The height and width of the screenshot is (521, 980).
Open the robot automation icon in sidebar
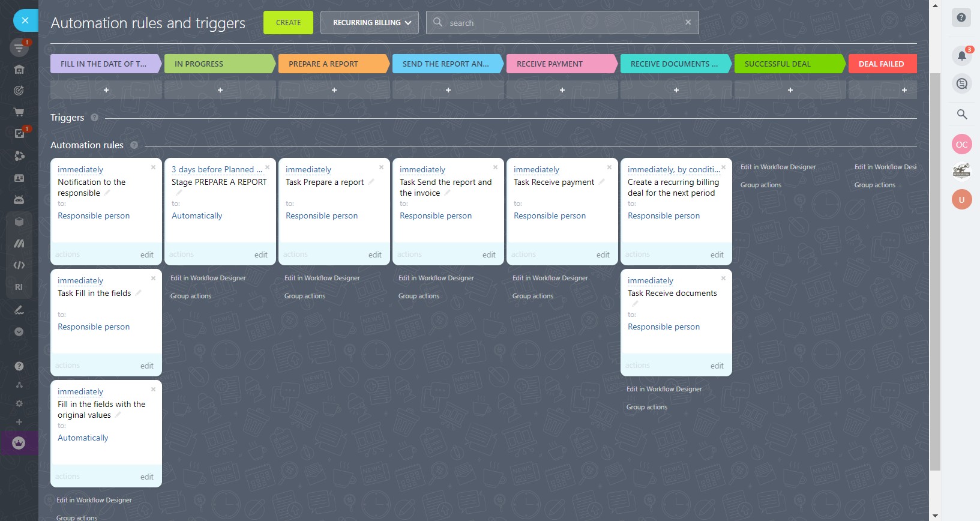tap(19, 199)
